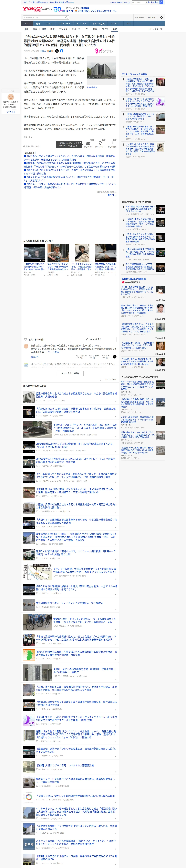Select the エンタメ category tab
This screenshot has width=186, height=868.
coord(63,29)
